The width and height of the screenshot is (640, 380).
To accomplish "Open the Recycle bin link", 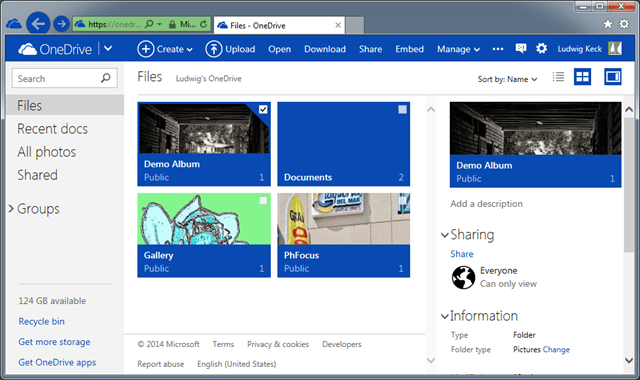I will pos(41,322).
